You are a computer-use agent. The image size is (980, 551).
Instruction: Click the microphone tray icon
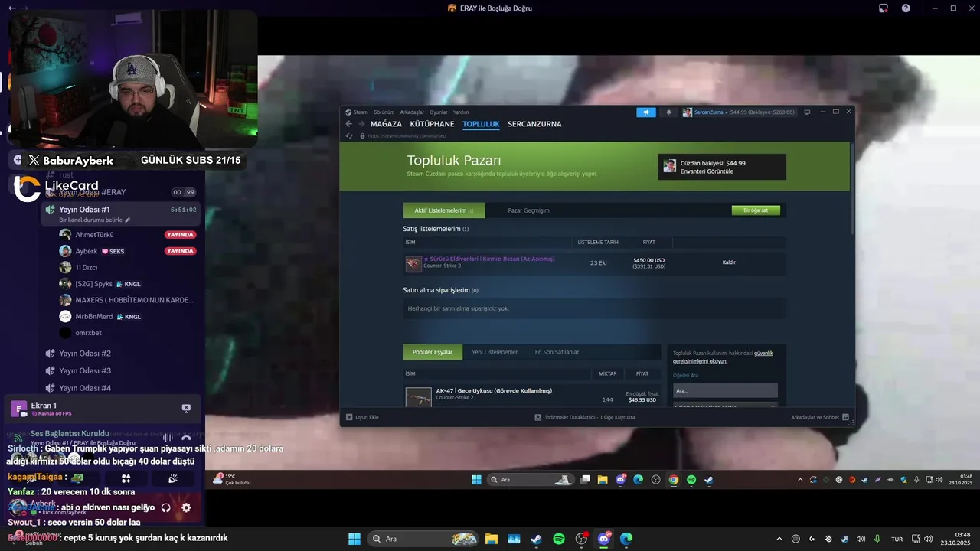(877, 539)
